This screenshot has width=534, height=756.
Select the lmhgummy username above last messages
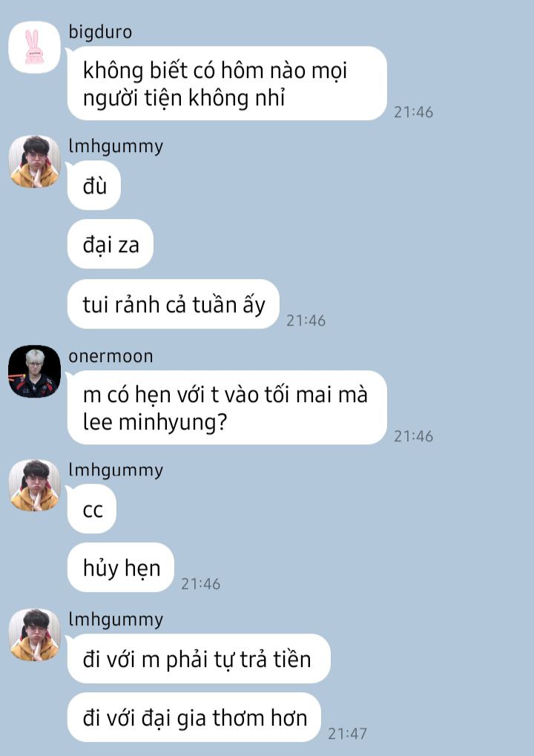click(x=116, y=619)
